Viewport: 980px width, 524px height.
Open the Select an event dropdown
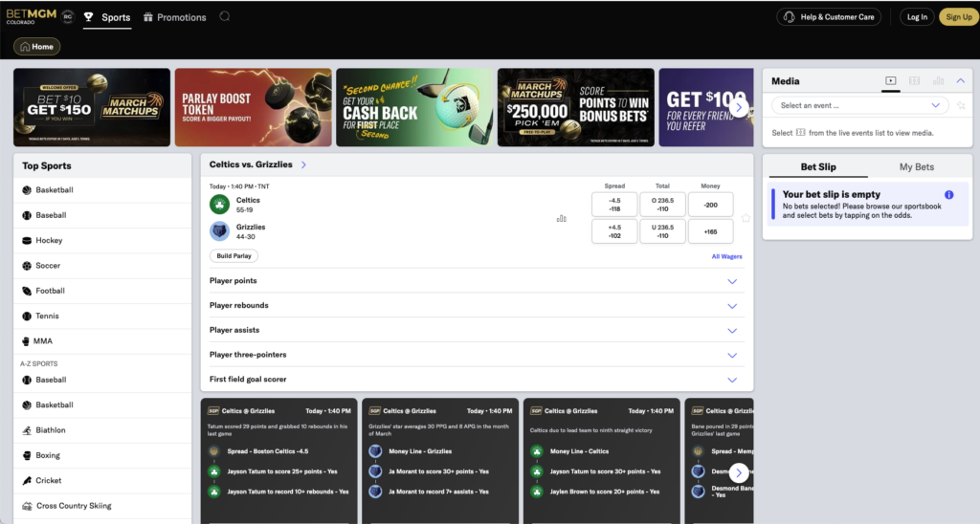coord(859,105)
